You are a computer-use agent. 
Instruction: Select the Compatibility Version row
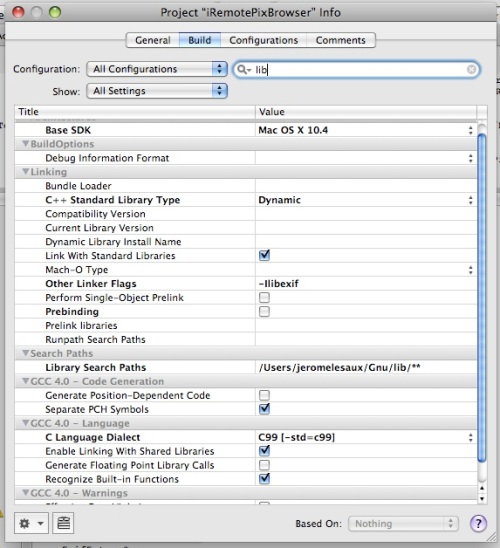246,214
